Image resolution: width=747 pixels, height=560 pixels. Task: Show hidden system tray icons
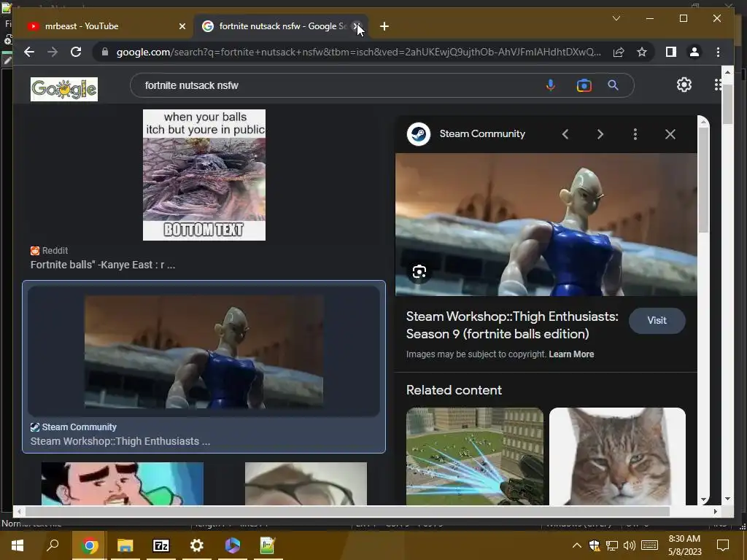click(x=576, y=545)
